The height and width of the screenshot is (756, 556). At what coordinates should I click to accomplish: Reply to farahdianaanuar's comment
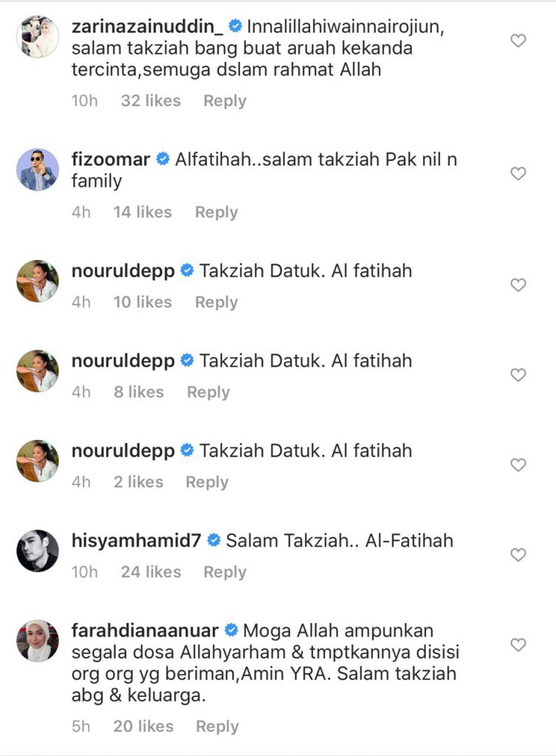217,726
